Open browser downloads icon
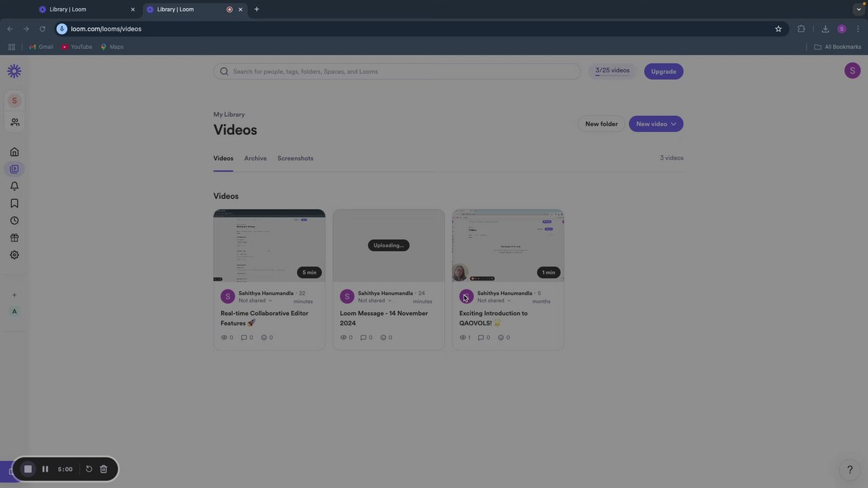 pos(825,28)
